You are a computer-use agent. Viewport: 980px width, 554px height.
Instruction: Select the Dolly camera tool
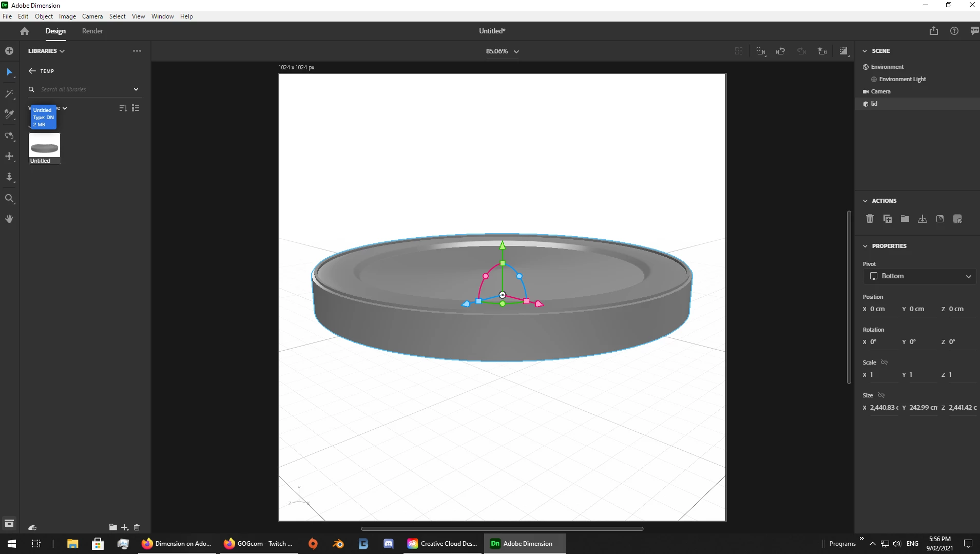(x=9, y=177)
